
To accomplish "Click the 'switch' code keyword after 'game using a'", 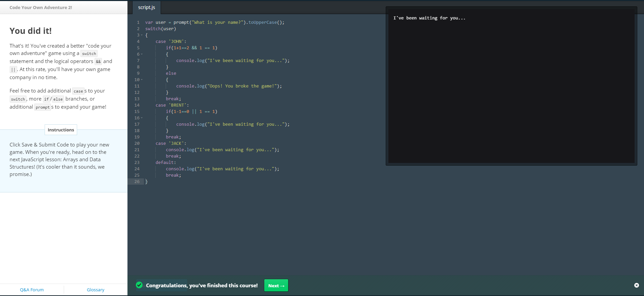I will (89, 54).
